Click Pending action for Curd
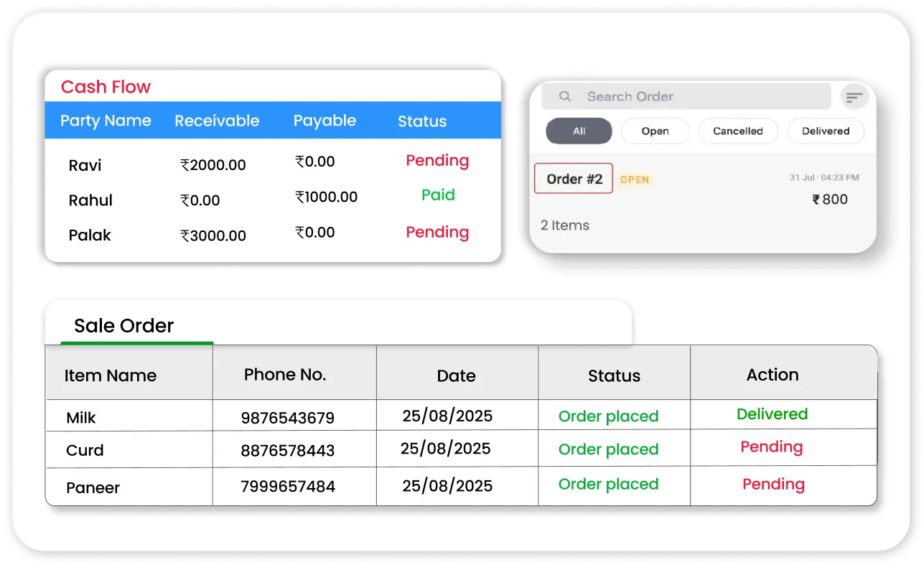Viewport: 924px width, 565px height. point(771,447)
